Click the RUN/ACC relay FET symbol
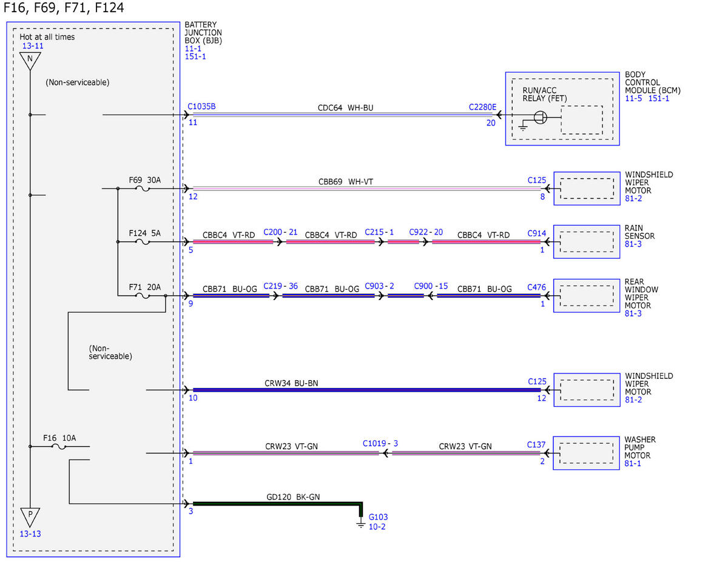The width and height of the screenshot is (728, 562). pos(540,118)
